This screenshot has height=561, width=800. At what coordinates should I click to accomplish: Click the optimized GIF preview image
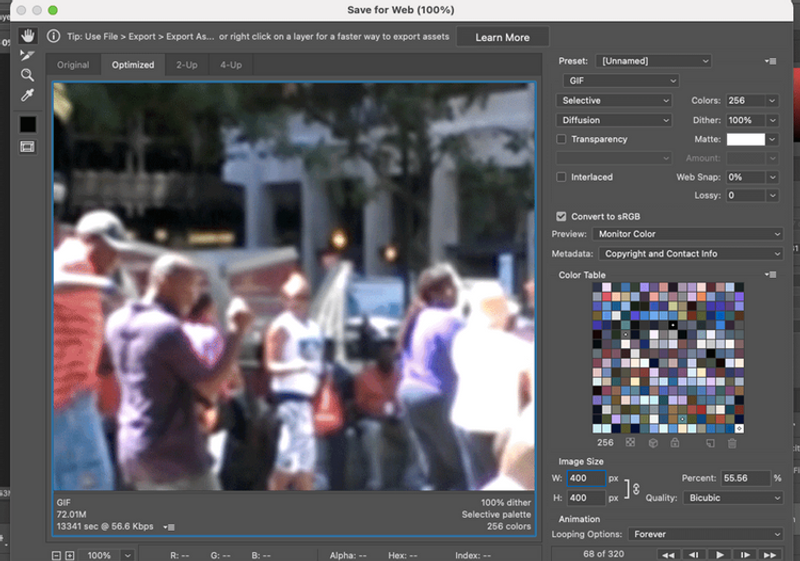click(x=294, y=287)
